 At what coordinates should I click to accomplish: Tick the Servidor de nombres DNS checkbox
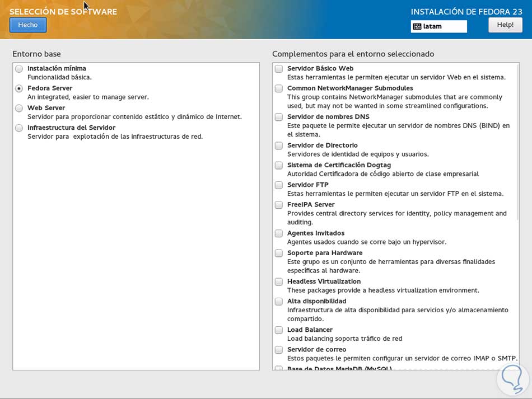pyautogui.click(x=278, y=117)
